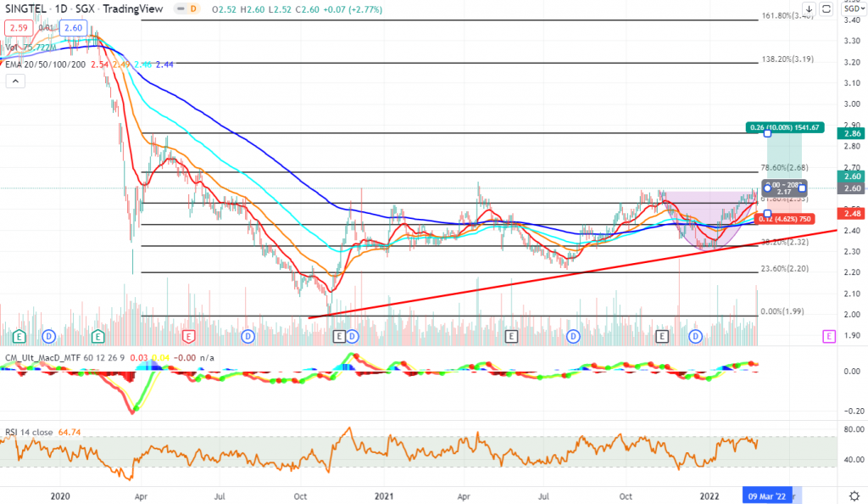Click the red 2.59 bid price box
868x504 pixels.
pos(19,28)
